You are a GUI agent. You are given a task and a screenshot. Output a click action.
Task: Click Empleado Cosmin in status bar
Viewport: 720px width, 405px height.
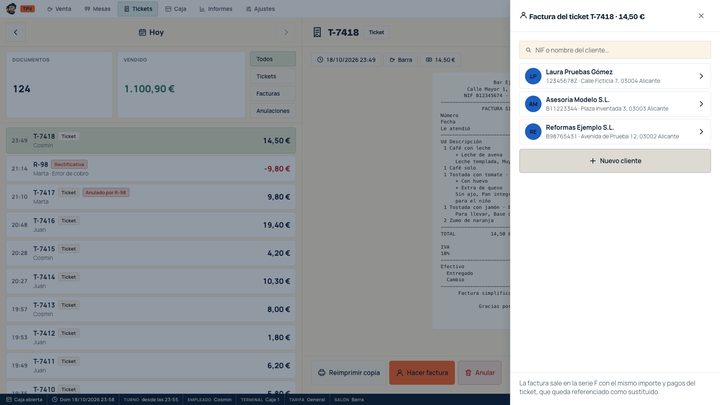pyautogui.click(x=209, y=399)
